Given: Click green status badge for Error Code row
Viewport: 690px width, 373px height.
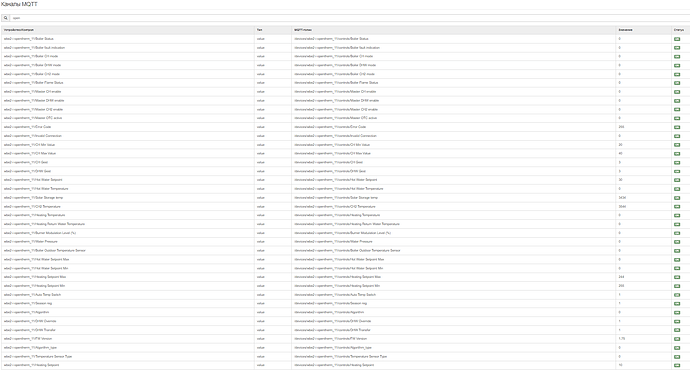Looking at the screenshot, I should tap(677, 127).
